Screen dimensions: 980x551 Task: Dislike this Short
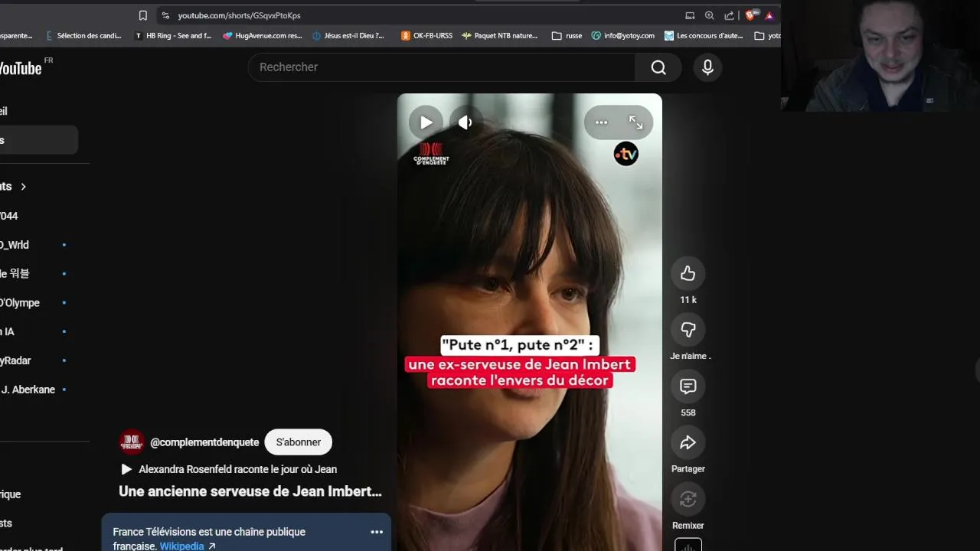[x=688, y=330]
